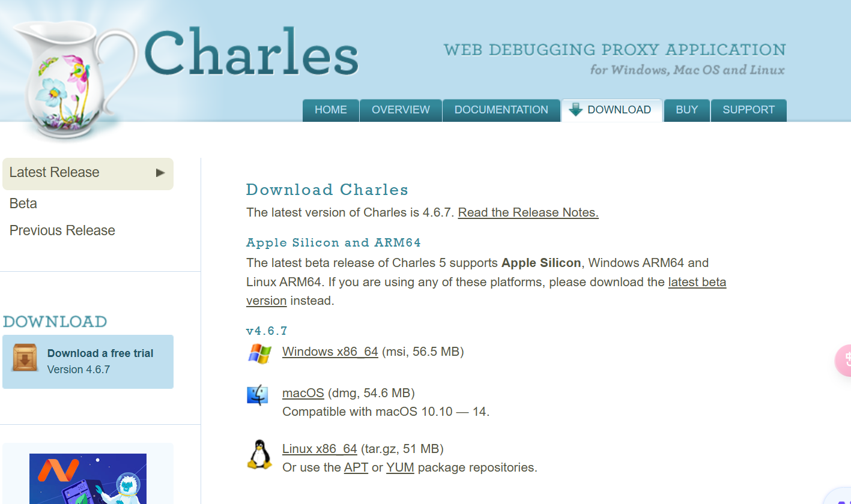Click the Windows flag icon
851x504 pixels.
259,353
